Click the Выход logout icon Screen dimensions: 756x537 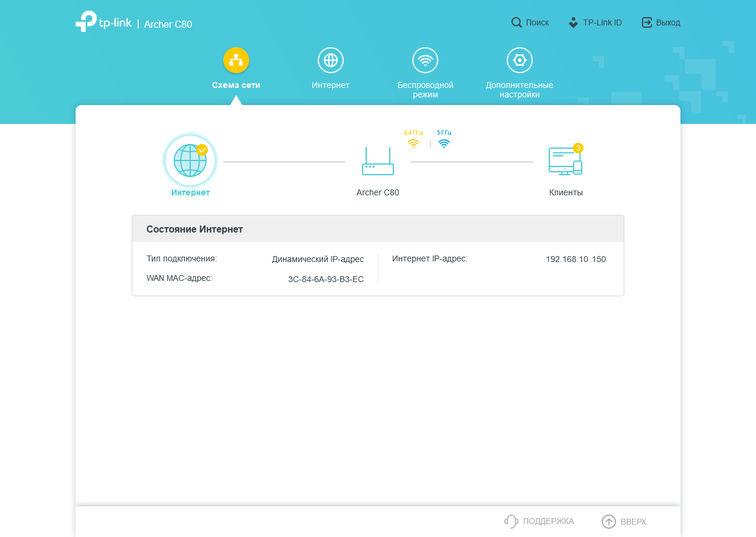click(647, 22)
